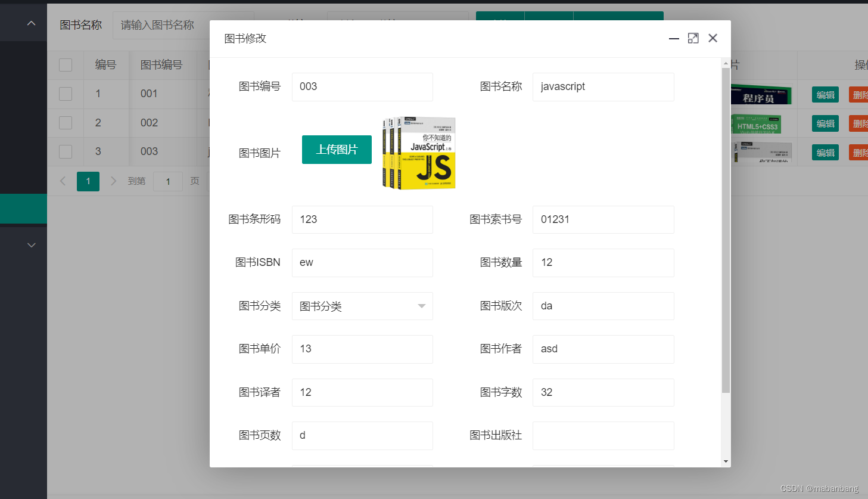The width and height of the screenshot is (868, 499).
Task: Focus the 请输入图书名称 search field
Action: click(161, 25)
